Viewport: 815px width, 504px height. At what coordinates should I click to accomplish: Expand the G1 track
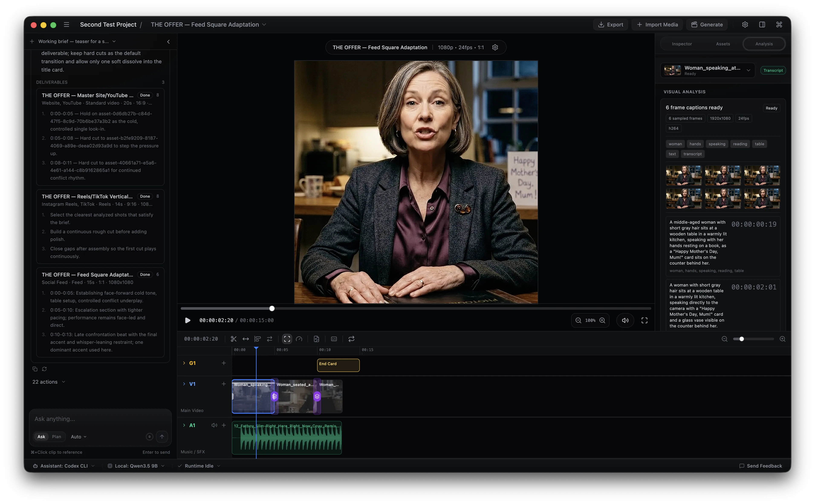pos(184,363)
